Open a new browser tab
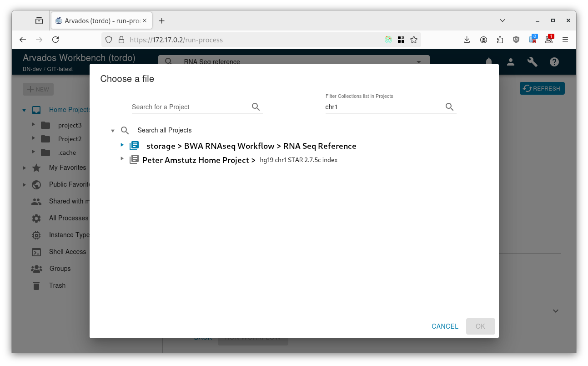 pos(161,20)
